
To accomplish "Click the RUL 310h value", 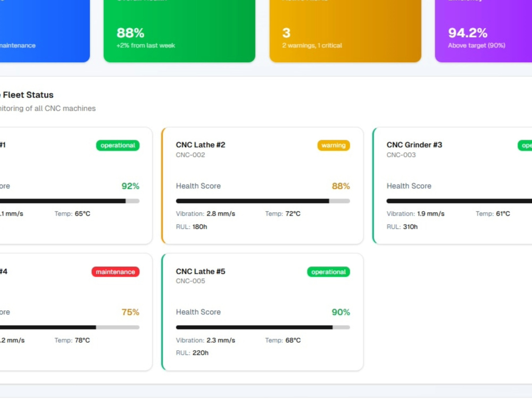I will click(x=410, y=227).
